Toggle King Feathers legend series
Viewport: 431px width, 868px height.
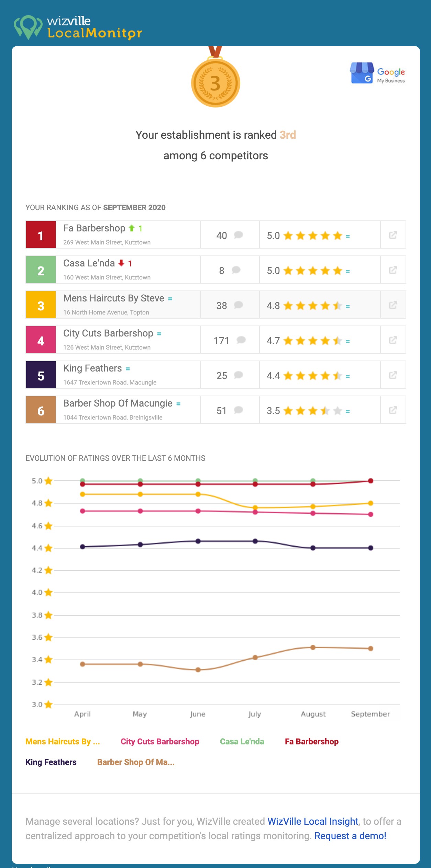coord(51,762)
